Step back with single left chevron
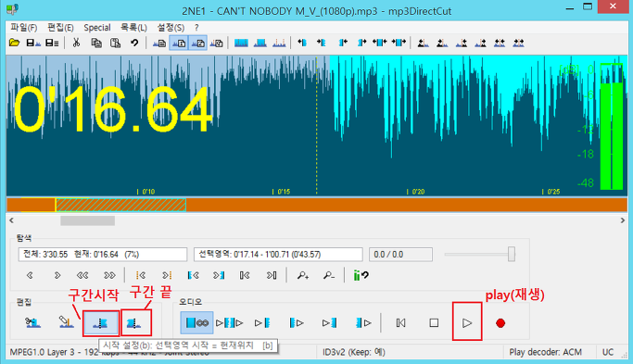633x364 pixels. [x=30, y=275]
